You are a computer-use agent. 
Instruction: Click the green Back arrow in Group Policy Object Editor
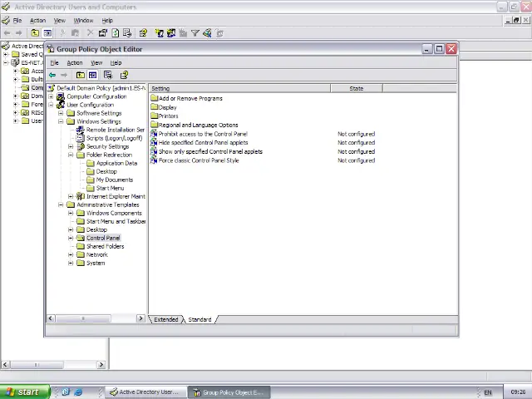coord(52,75)
